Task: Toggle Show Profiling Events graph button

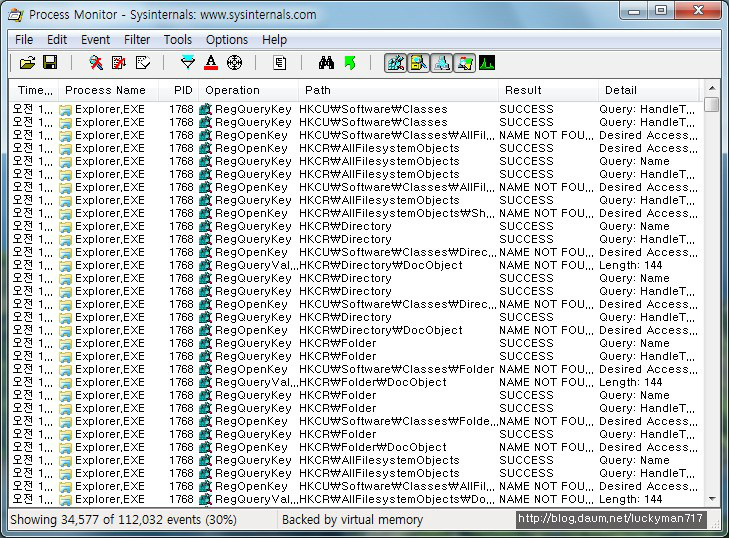Action: 487,63
